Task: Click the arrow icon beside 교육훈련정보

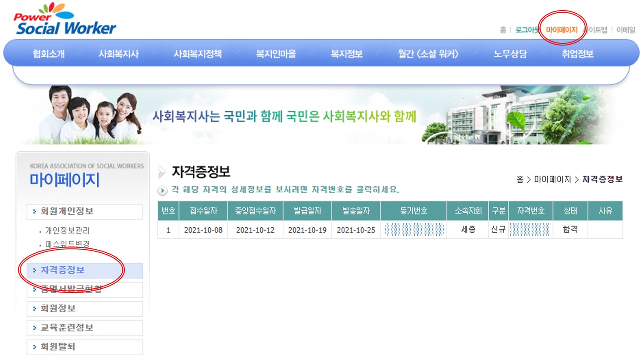Action: point(35,328)
